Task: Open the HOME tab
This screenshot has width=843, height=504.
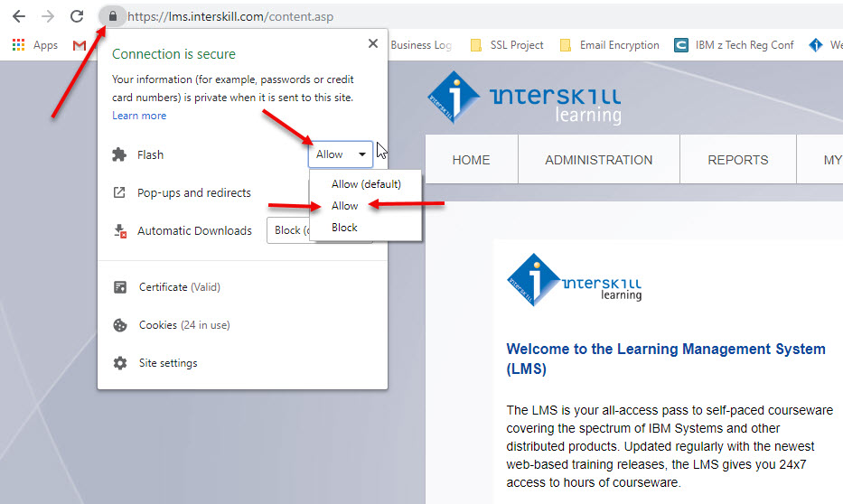Action: [x=472, y=160]
